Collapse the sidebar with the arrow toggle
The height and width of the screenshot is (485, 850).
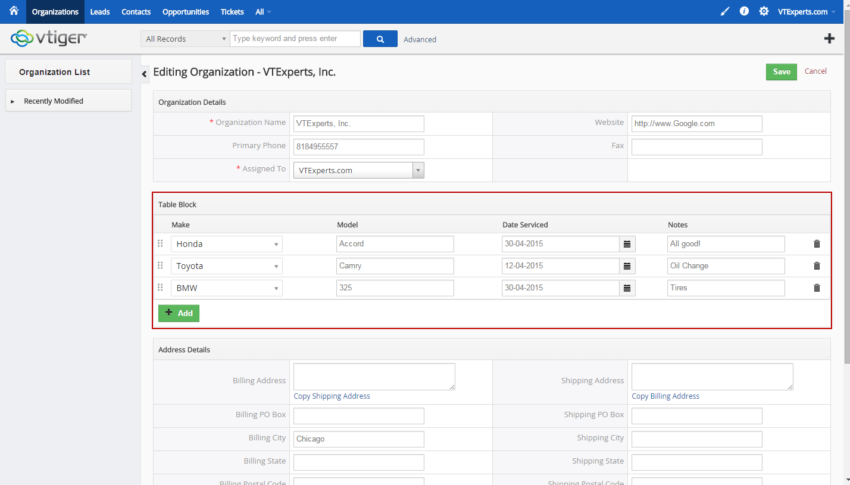click(x=144, y=74)
